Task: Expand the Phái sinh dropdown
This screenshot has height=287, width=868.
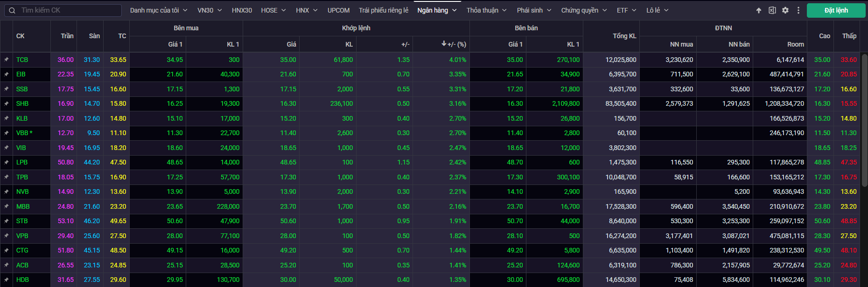Action: [534, 10]
